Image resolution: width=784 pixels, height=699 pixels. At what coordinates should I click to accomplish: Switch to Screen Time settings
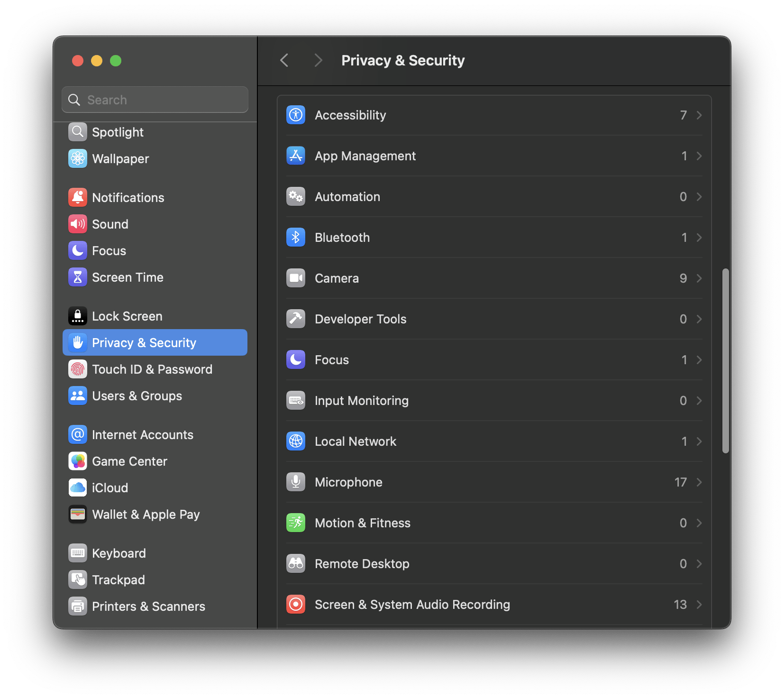coord(155,277)
